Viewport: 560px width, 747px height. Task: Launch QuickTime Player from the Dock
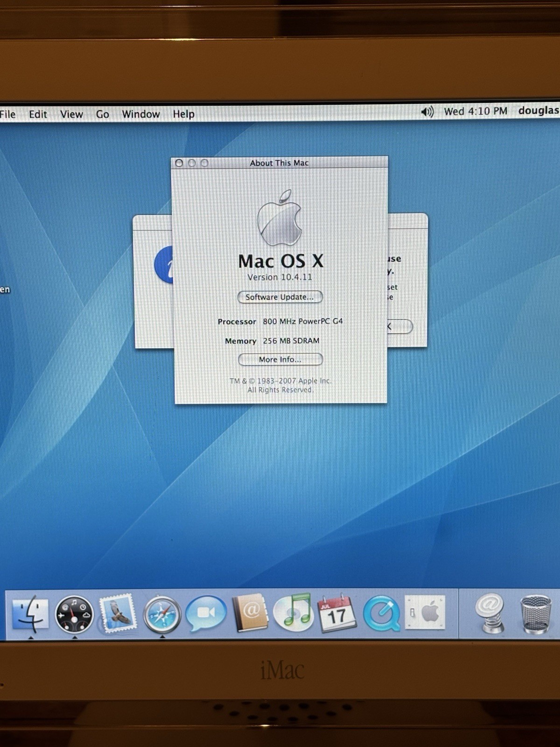coord(381,613)
